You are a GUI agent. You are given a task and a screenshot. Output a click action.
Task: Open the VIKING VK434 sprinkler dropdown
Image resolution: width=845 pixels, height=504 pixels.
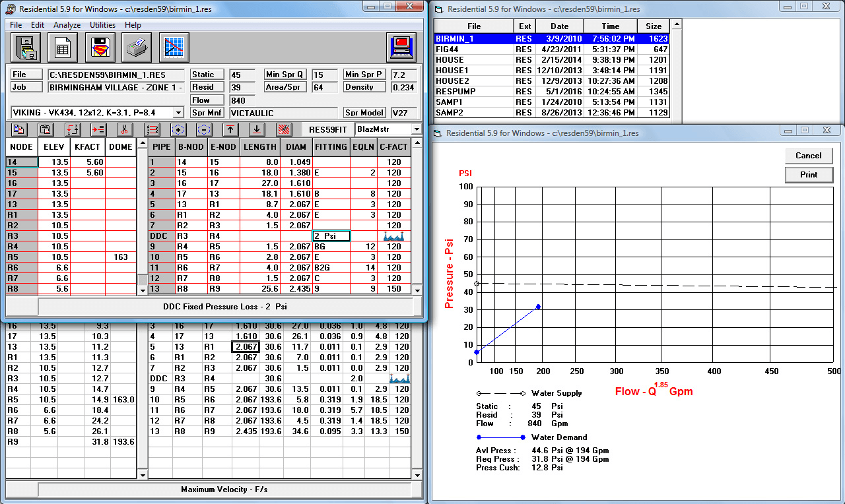pyautogui.click(x=178, y=113)
